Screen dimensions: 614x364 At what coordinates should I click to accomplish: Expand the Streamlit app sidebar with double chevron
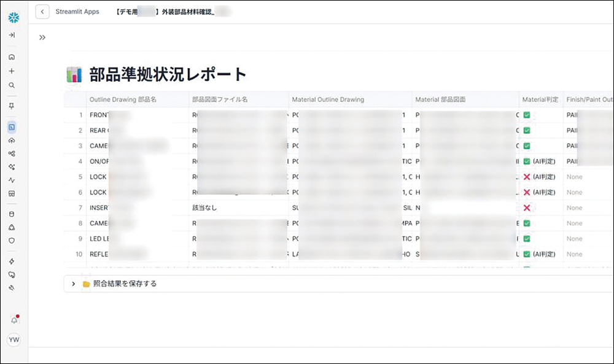tap(42, 37)
